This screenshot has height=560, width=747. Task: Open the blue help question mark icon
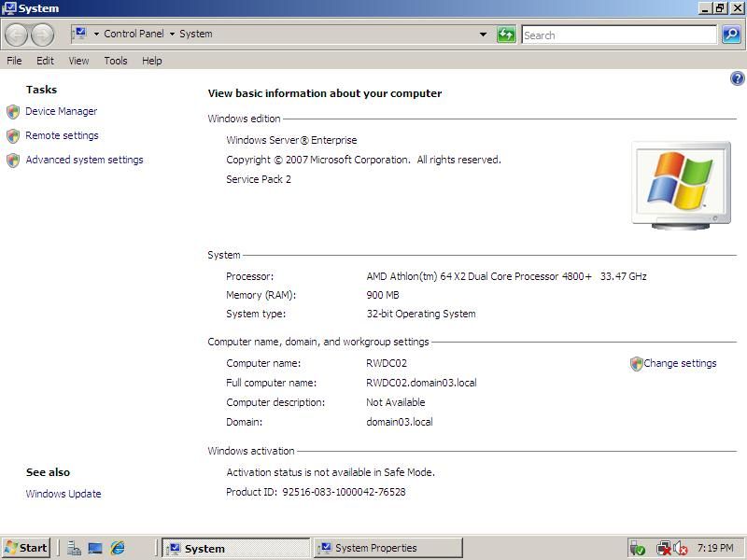pos(737,78)
